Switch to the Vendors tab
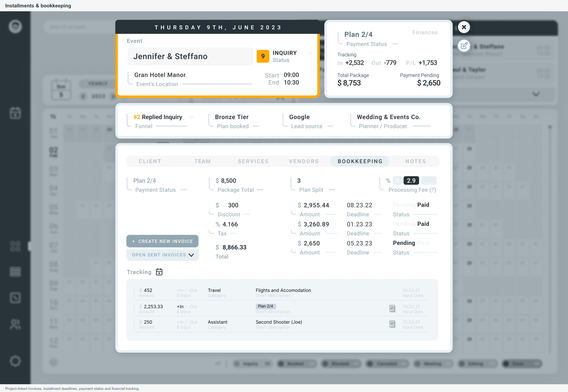568x392 pixels. (304, 161)
